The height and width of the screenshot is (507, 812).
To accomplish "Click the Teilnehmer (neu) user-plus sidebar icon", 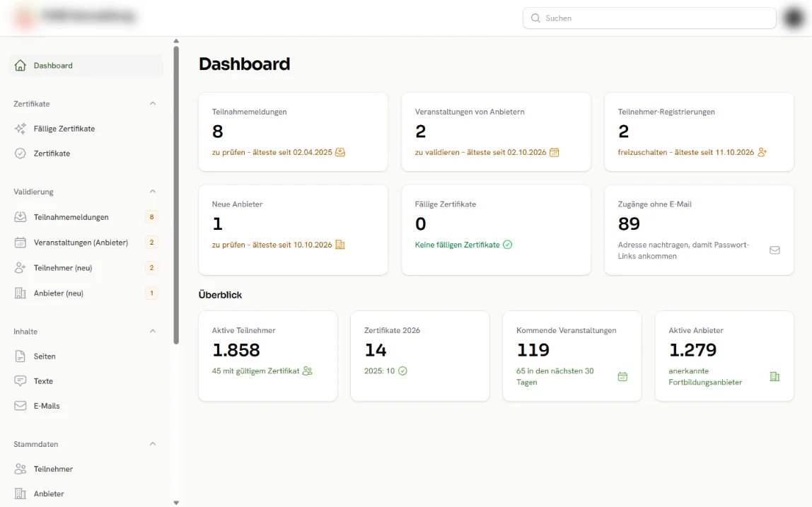I will pyautogui.click(x=21, y=268).
